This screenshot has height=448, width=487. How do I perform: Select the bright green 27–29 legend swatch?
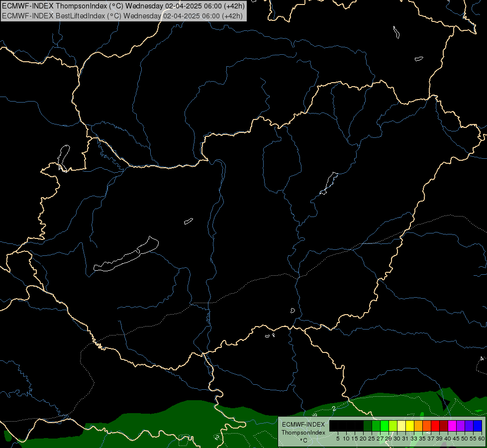pyautogui.click(x=385, y=426)
